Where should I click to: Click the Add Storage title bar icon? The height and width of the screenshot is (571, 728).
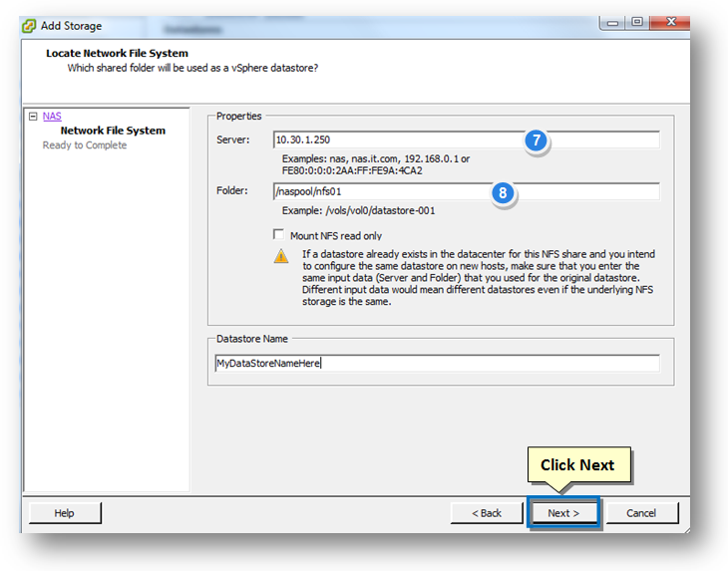29,26
